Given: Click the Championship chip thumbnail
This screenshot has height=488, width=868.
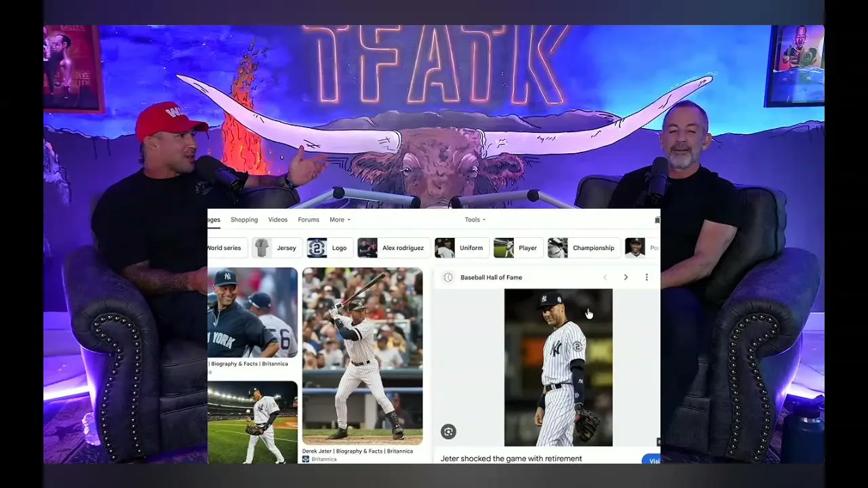Looking at the screenshot, I should (x=557, y=248).
